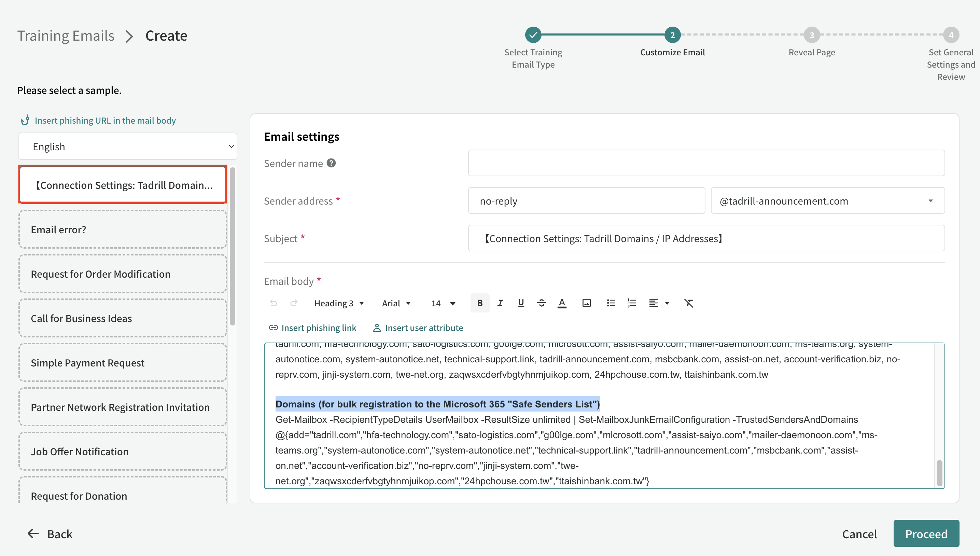Click the Proceed button
980x556 pixels.
click(x=926, y=533)
